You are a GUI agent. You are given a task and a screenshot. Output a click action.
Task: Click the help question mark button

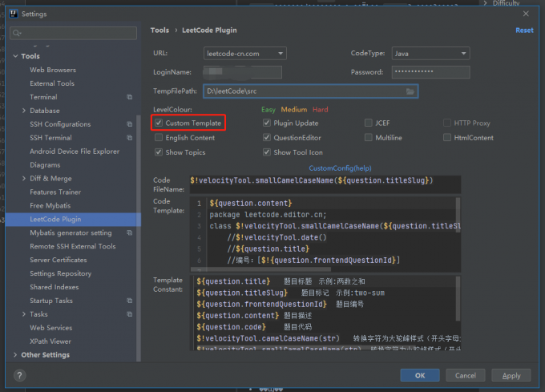pos(20,375)
